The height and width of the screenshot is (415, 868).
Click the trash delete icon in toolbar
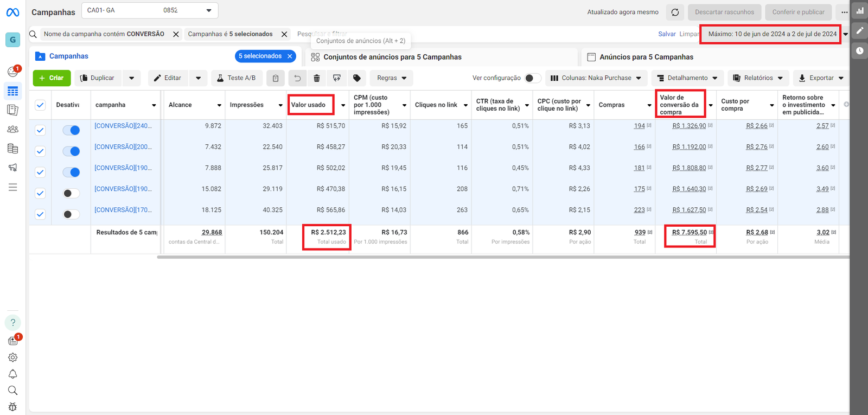(x=317, y=78)
